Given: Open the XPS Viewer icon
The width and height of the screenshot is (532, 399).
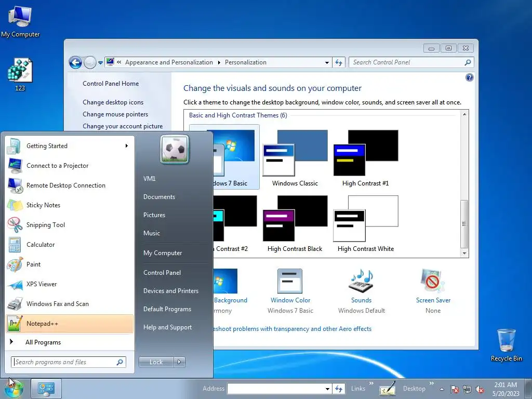Looking at the screenshot, I should coord(15,284).
